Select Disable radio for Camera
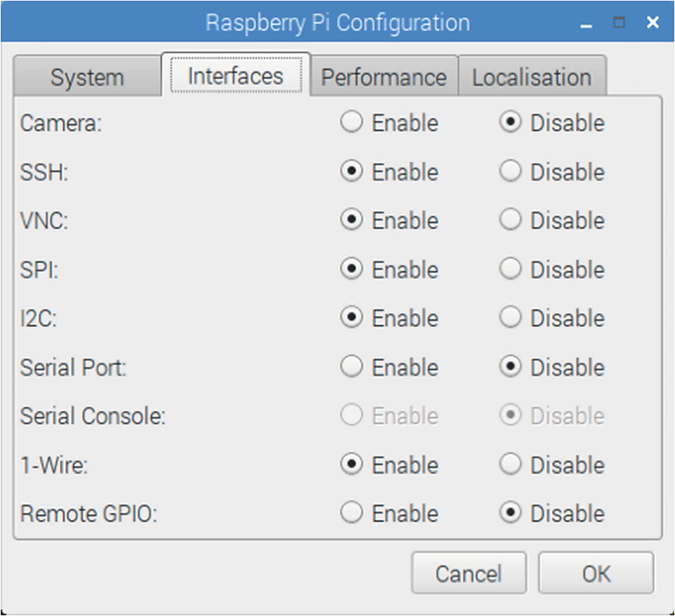The image size is (675, 616). point(510,122)
